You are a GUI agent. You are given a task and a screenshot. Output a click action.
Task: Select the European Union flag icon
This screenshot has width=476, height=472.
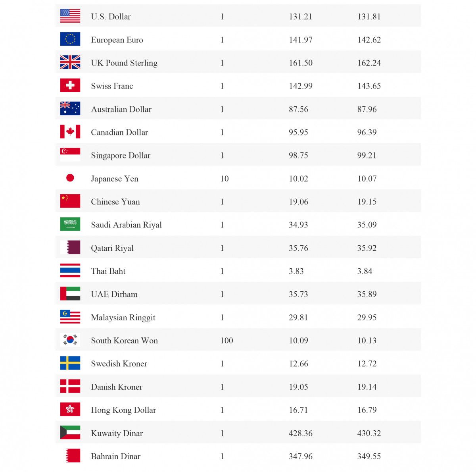70,39
